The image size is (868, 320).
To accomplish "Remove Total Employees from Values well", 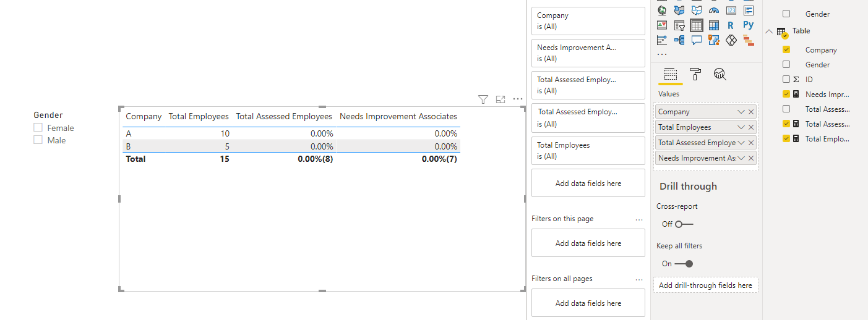I will pos(751,127).
